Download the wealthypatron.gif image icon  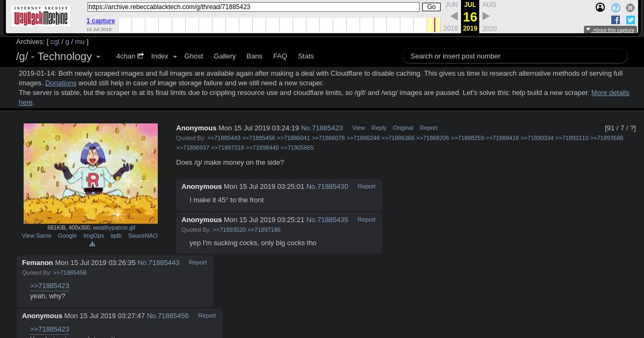[x=92, y=244]
